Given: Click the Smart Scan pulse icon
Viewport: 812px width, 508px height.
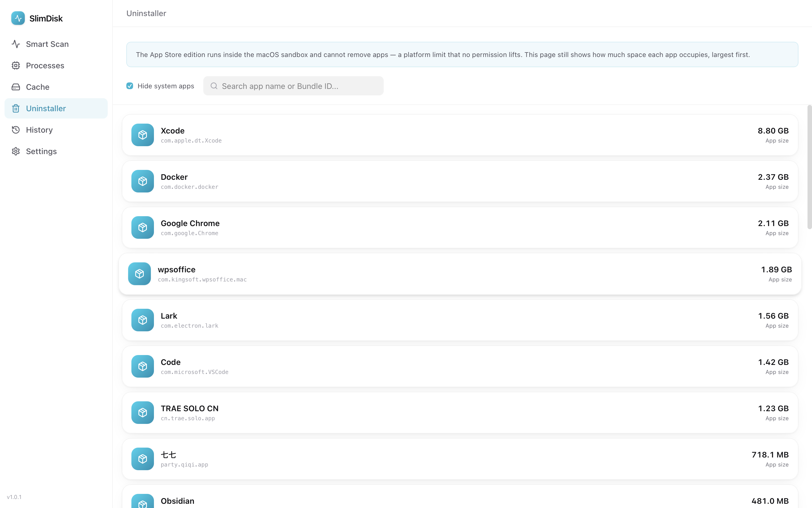Looking at the screenshot, I should point(16,44).
